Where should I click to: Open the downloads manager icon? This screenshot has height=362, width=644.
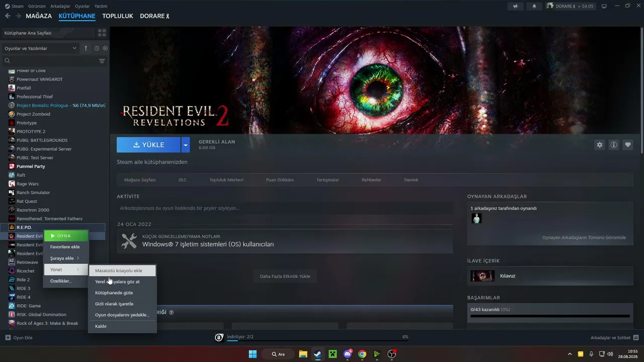click(219, 337)
